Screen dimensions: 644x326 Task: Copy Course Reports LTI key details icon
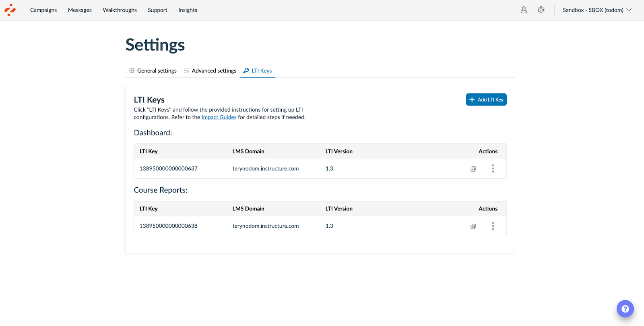click(473, 226)
